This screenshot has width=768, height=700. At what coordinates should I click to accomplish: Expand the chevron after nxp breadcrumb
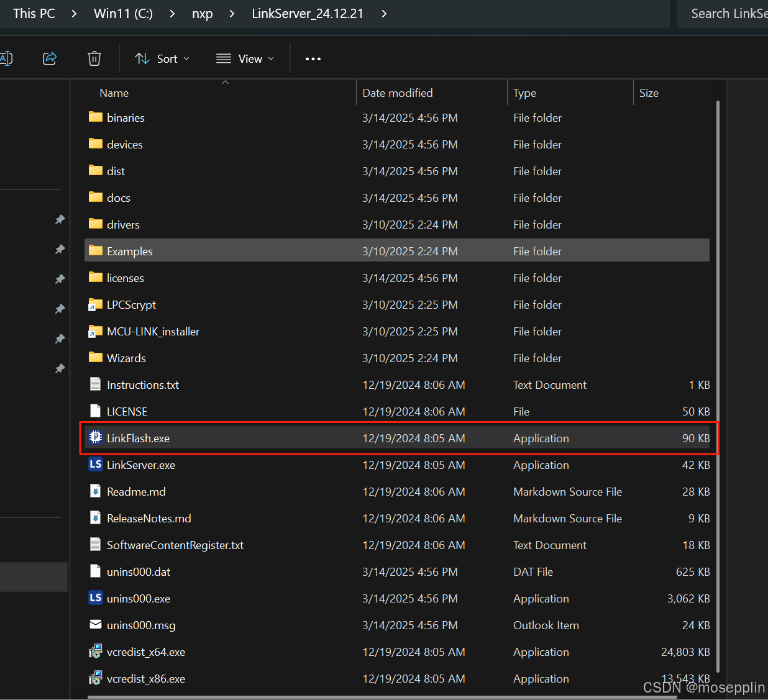pos(232,14)
